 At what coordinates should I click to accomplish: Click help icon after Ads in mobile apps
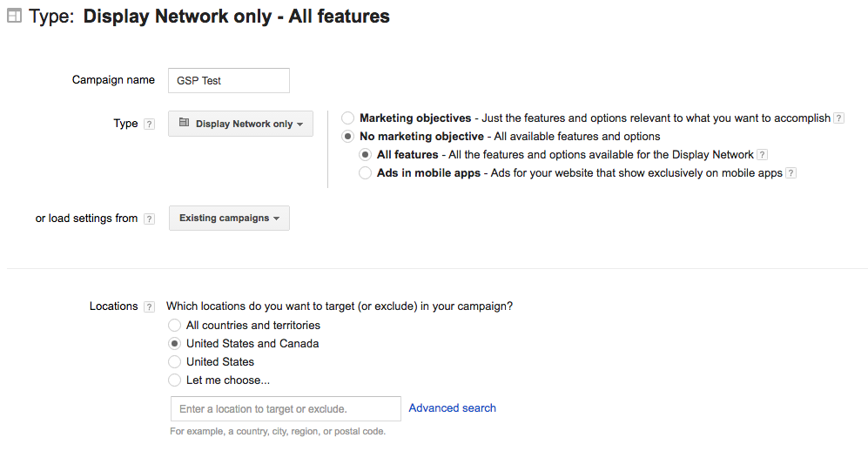(x=791, y=173)
